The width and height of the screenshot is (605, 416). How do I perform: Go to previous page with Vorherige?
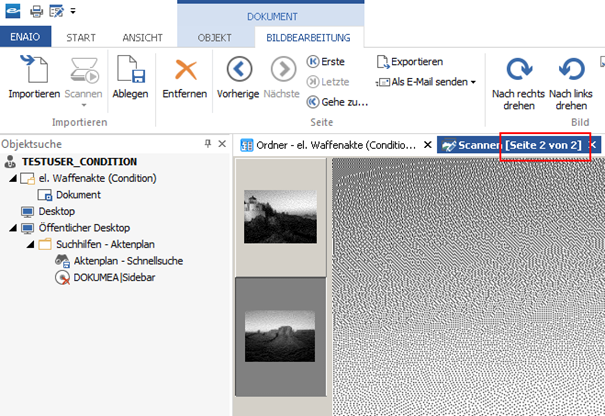(x=239, y=71)
